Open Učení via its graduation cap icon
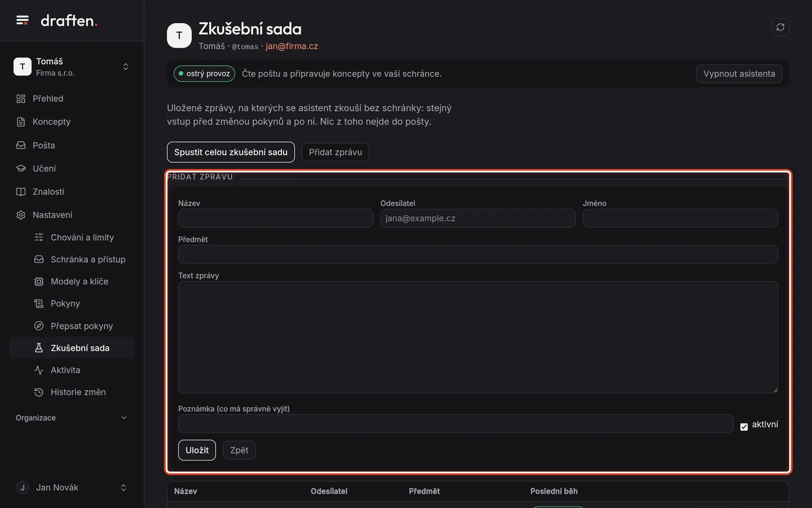Viewport: 812px width, 508px height. pyautogui.click(x=21, y=168)
